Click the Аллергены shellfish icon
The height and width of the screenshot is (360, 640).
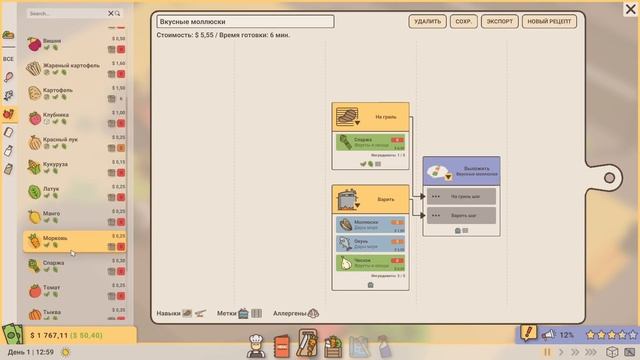[x=313, y=313]
